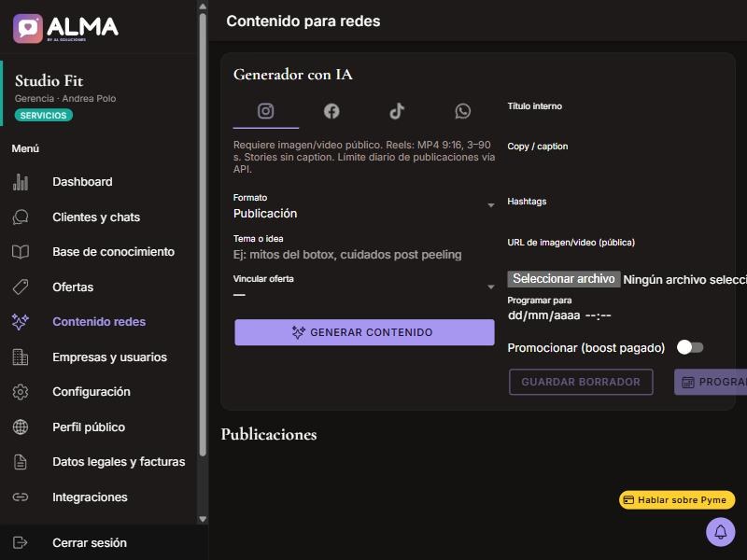Open Dashboard menu item

coord(99,182)
